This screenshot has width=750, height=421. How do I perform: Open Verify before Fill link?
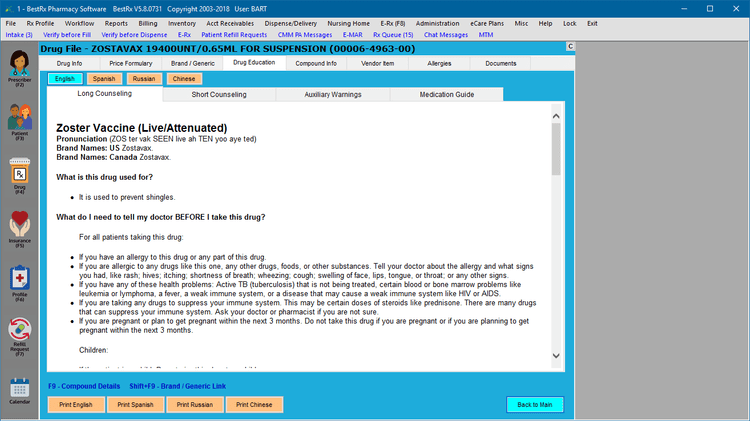pos(67,35)
